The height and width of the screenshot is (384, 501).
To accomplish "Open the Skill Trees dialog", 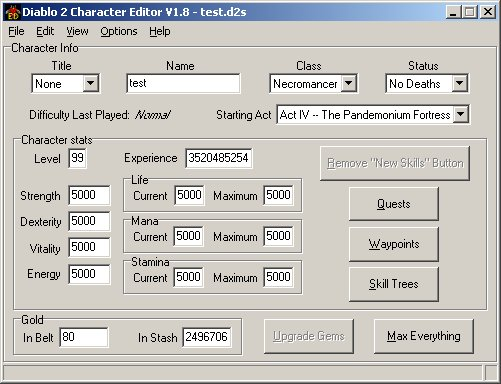I will (394, 284).
